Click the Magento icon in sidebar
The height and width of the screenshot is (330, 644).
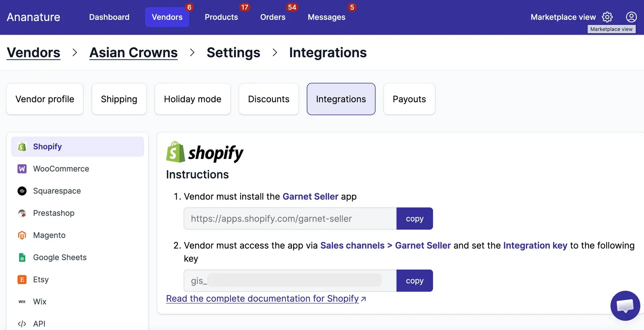tap(22, 235)
